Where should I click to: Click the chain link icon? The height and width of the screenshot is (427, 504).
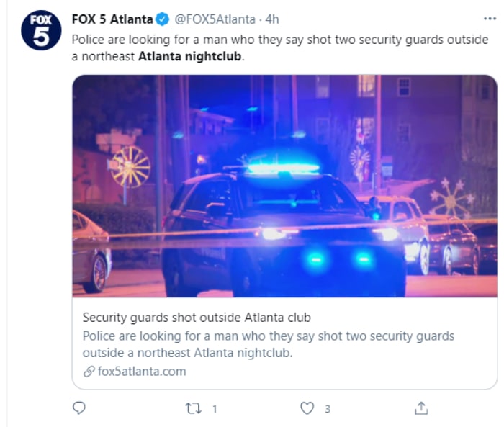89,372
